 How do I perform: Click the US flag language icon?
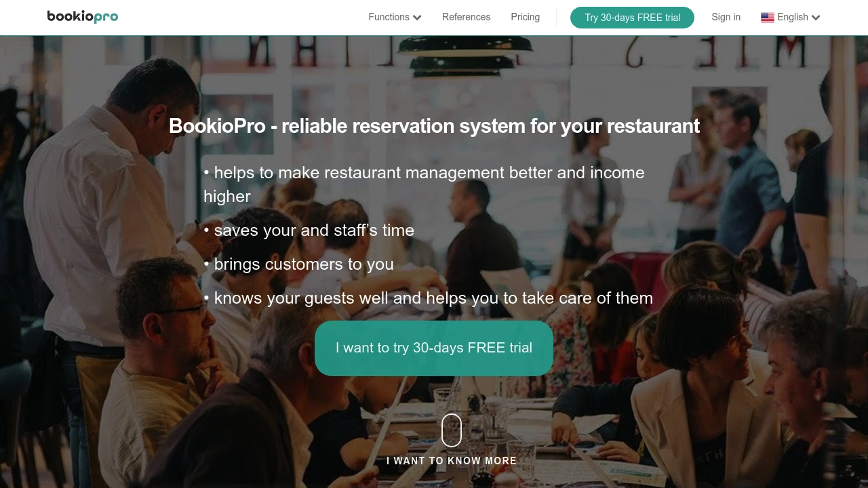[768, 18]
